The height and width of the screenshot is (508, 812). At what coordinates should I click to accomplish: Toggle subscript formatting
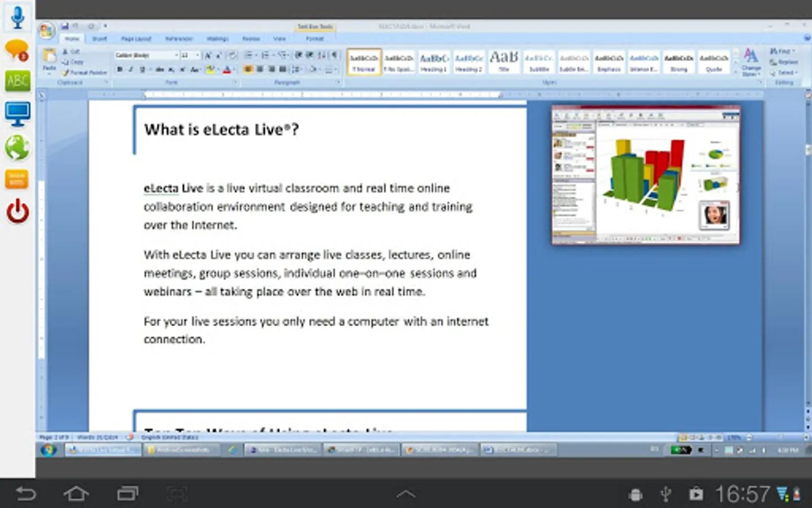point(171,69)
